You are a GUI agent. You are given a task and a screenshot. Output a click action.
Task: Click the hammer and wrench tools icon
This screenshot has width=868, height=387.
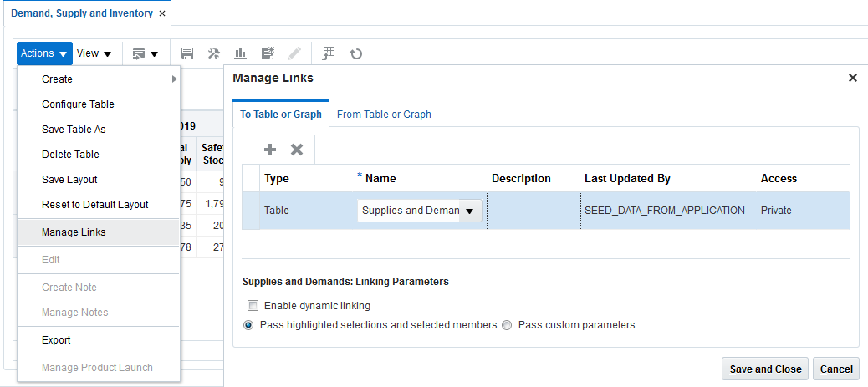point(214,53)
